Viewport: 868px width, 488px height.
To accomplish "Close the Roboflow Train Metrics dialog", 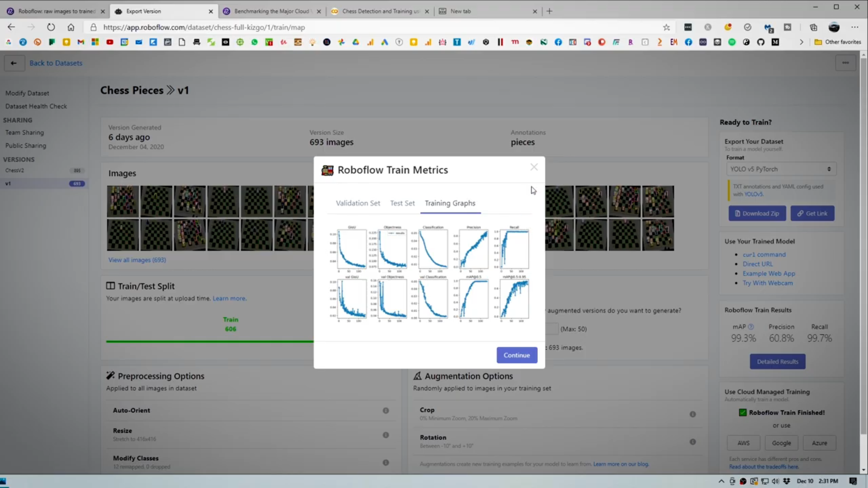I will coord(534,167).
